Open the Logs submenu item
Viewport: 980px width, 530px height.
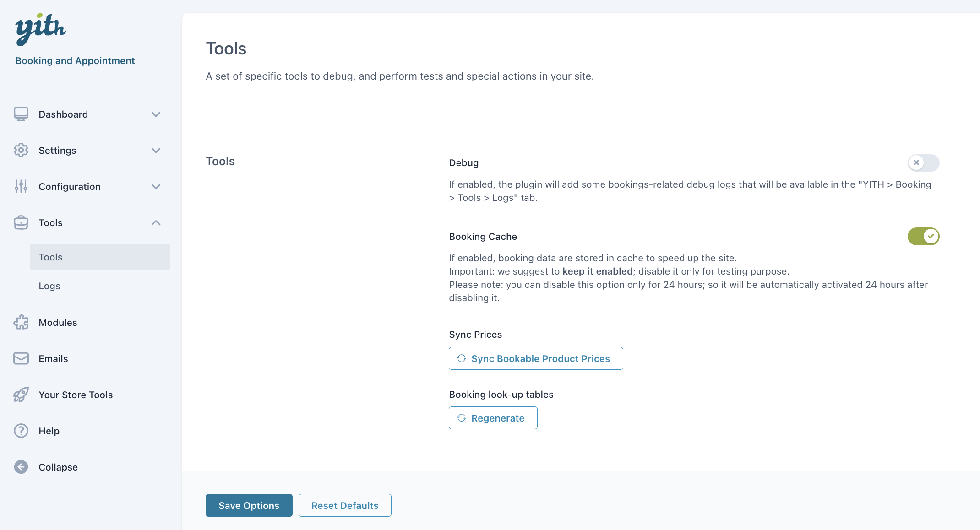point(49,286)
